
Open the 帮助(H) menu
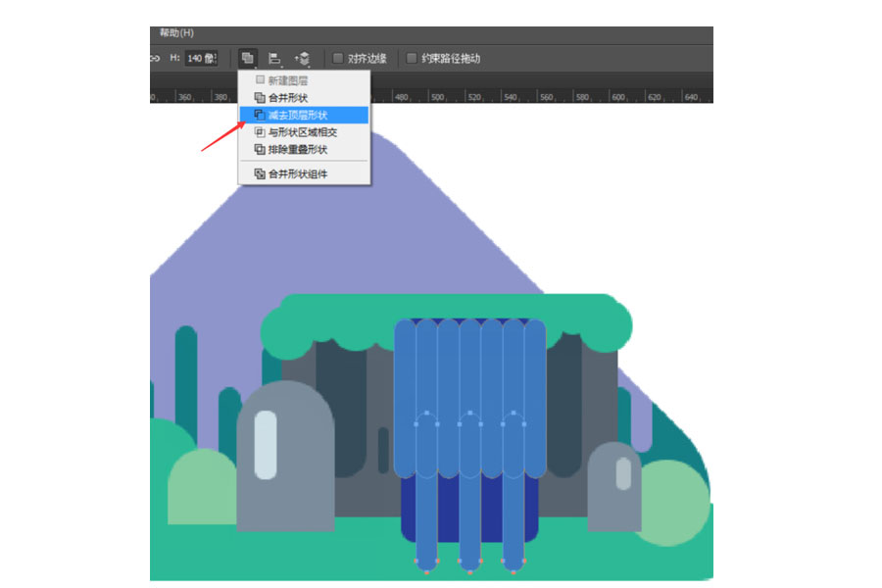click(177, 33)
